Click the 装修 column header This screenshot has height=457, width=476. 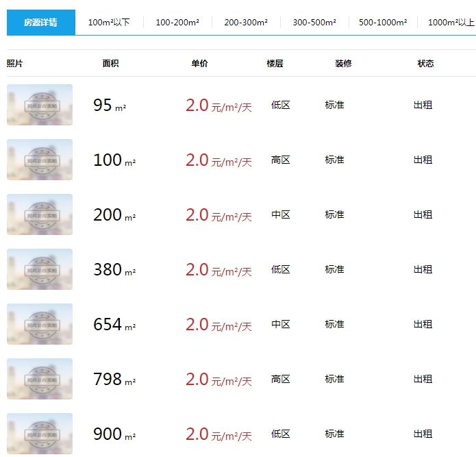[344, 64]
